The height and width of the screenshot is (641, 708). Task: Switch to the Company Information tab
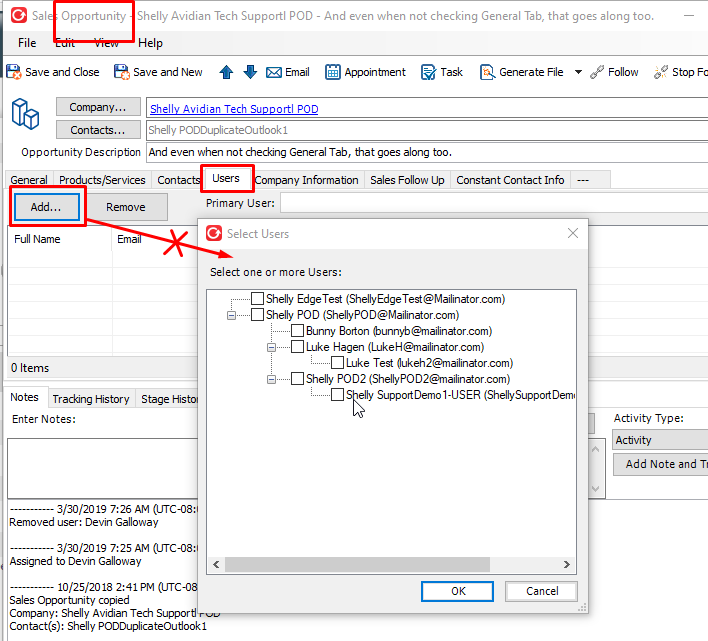(x=307, y=180)
